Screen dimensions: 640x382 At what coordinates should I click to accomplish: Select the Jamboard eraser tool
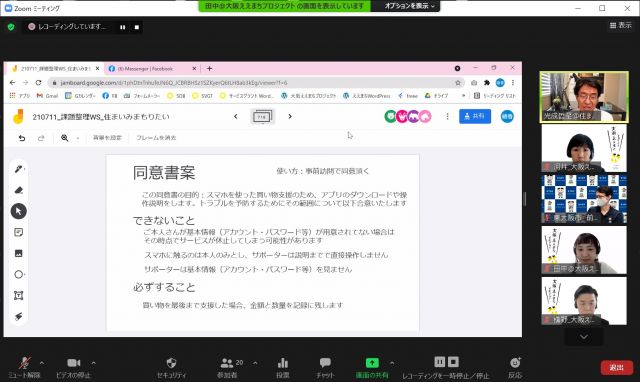click(x=18, y=190)
